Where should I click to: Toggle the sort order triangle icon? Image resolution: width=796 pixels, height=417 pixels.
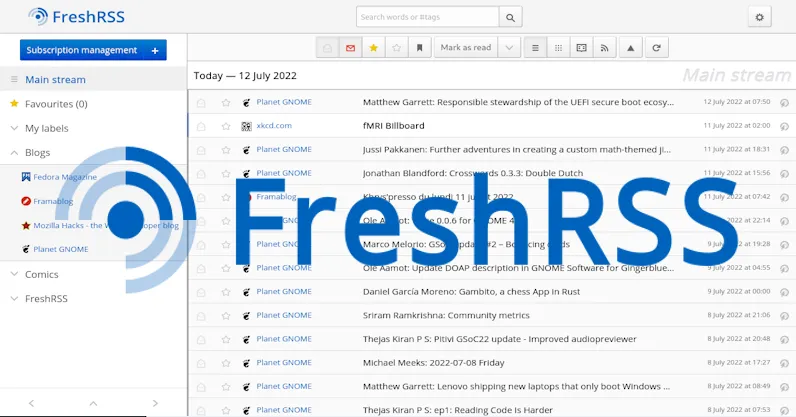coord(631,47)
